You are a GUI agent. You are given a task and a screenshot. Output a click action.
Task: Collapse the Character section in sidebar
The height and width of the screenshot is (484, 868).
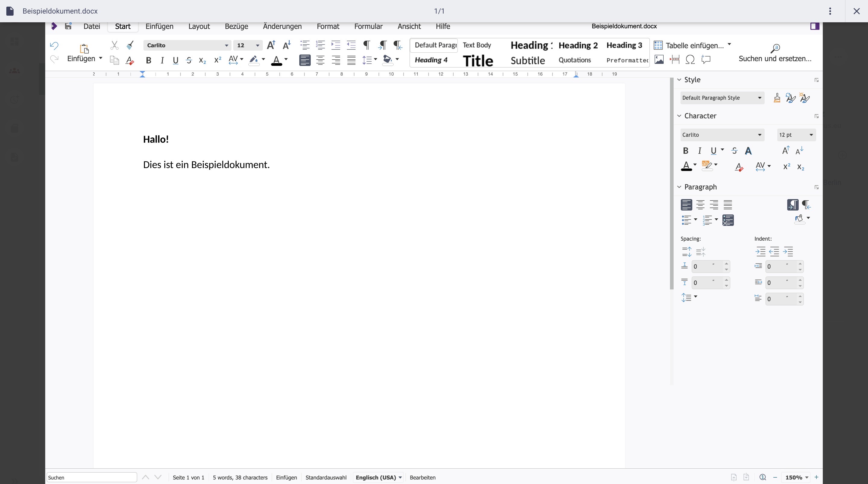(679, 116)
